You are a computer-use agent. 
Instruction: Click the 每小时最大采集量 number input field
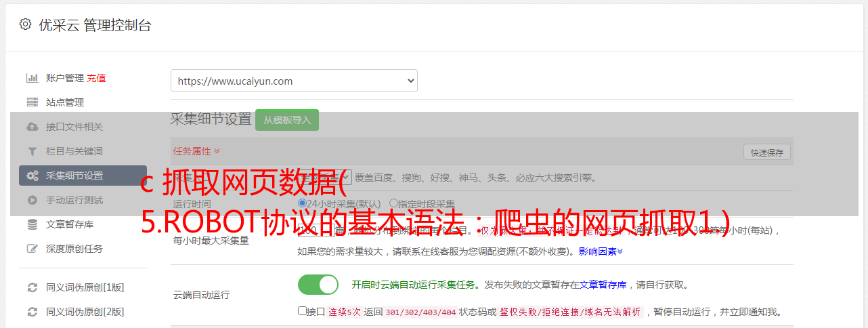click(316, 230)
